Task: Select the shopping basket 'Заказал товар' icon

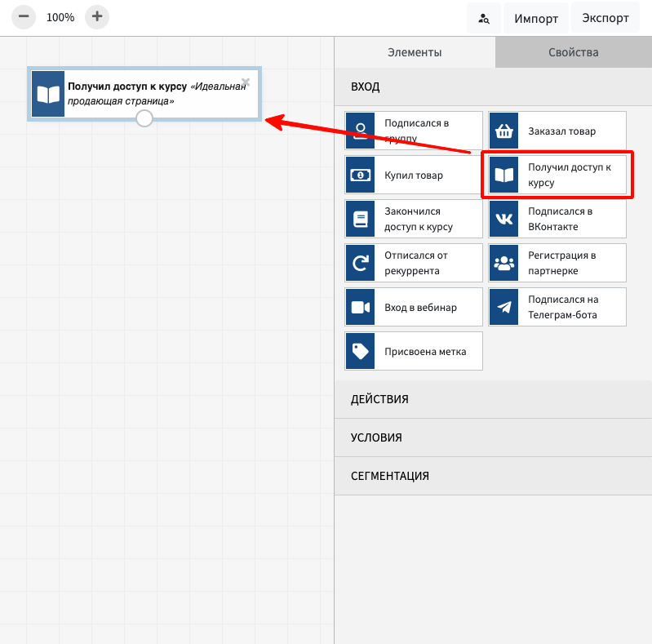Action: pyautogui.click(x=504, y=131)
